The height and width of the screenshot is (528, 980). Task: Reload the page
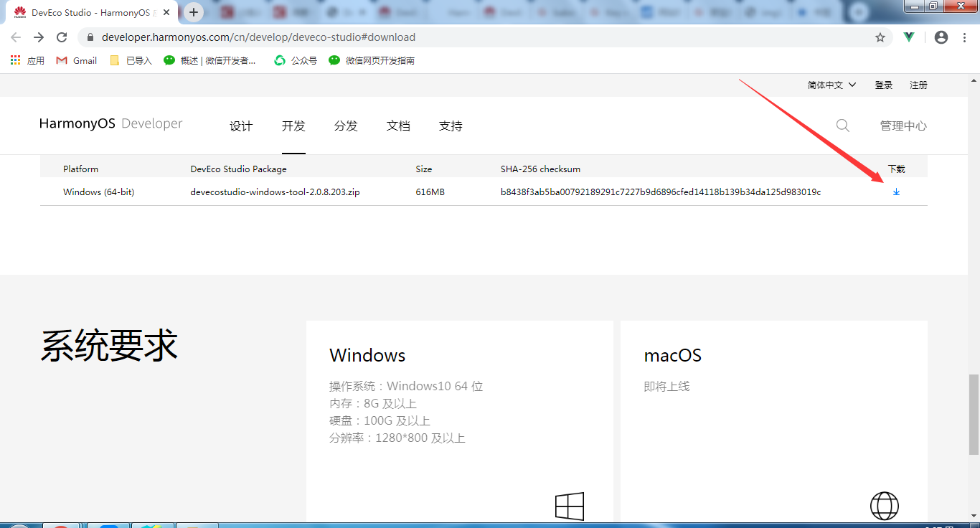pyautogui.click(x=62, y=37)
